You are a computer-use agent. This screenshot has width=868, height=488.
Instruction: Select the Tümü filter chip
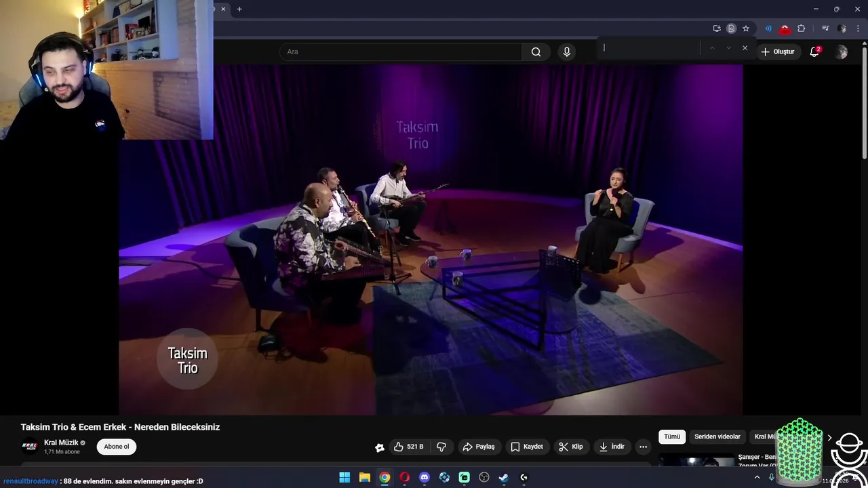[672, 436]
